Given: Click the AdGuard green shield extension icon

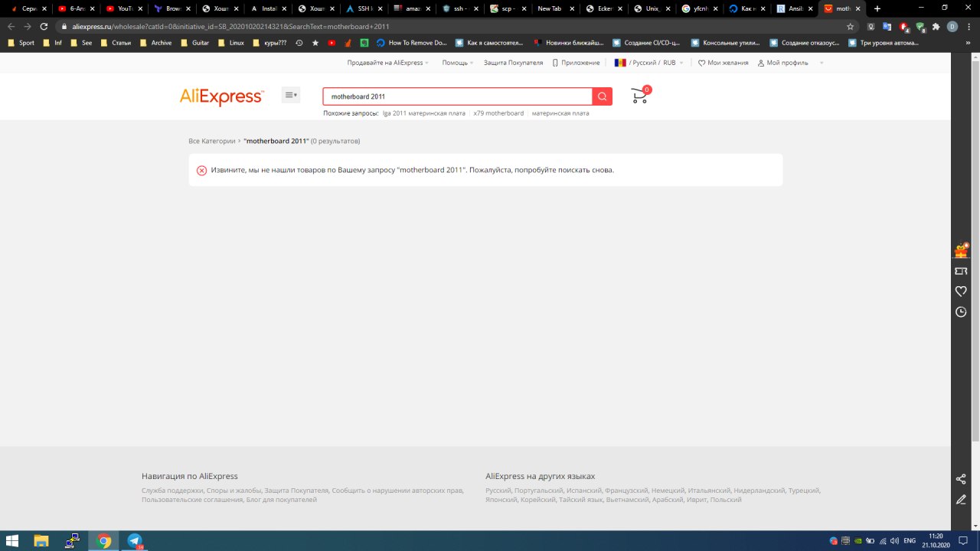Looking at the screenshot, I should [x=920, y=27].
